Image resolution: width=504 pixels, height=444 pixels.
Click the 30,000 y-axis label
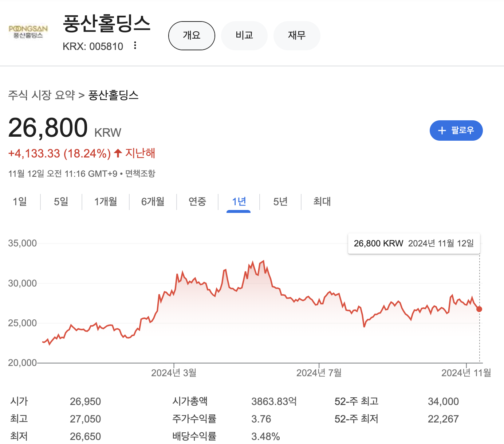23,283
